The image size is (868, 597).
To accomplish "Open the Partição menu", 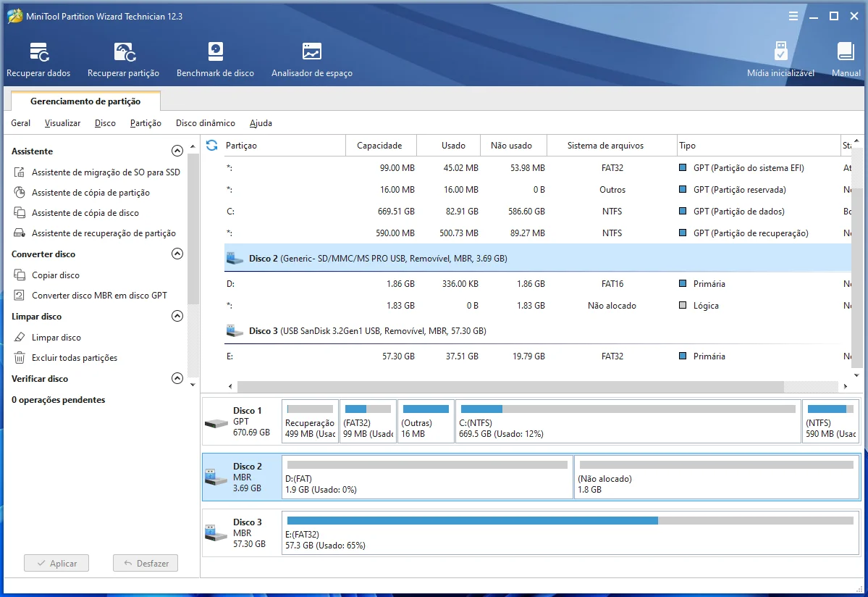I will [146, 123].
